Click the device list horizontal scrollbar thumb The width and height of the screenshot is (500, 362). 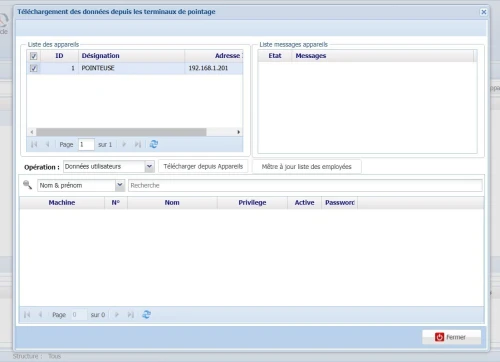tap(121, 132)
